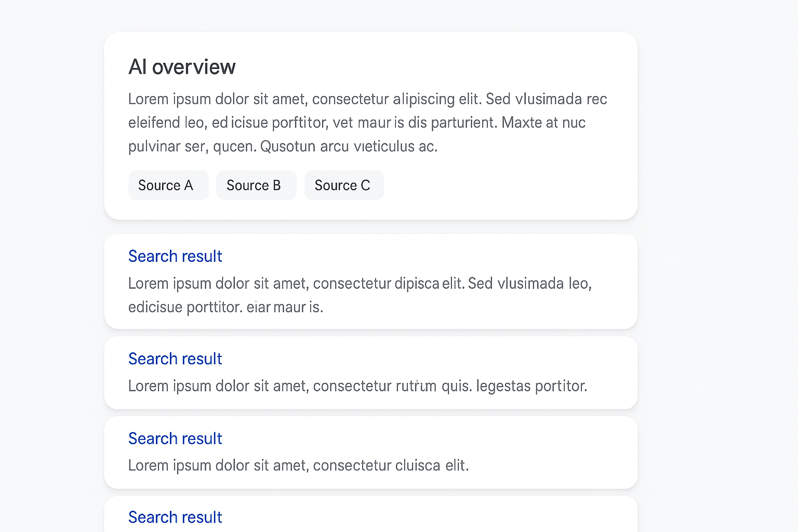Open Search result link above 'cluisca elit' snippet

point(175,438)
